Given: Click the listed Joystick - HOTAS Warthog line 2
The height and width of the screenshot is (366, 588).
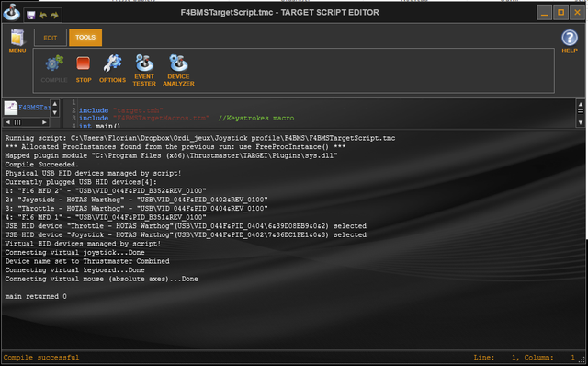Looking at the screenshot, I should click(137, 200).
